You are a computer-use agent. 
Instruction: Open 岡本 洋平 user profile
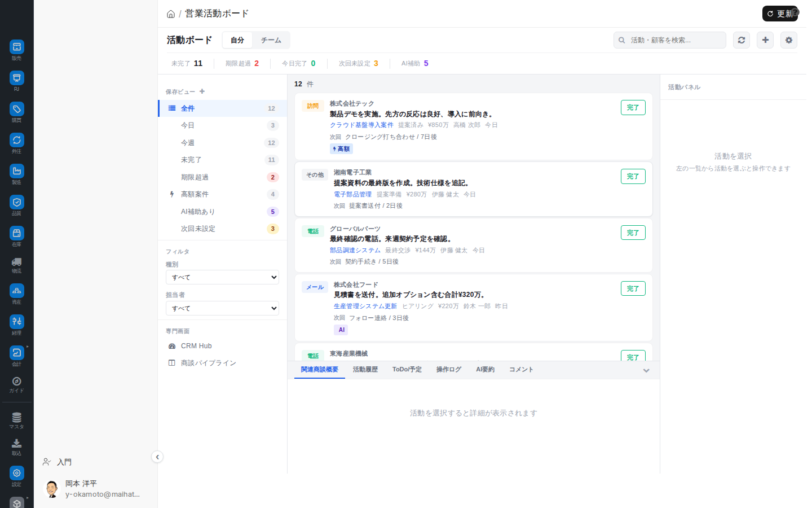(x=96, y=489)
